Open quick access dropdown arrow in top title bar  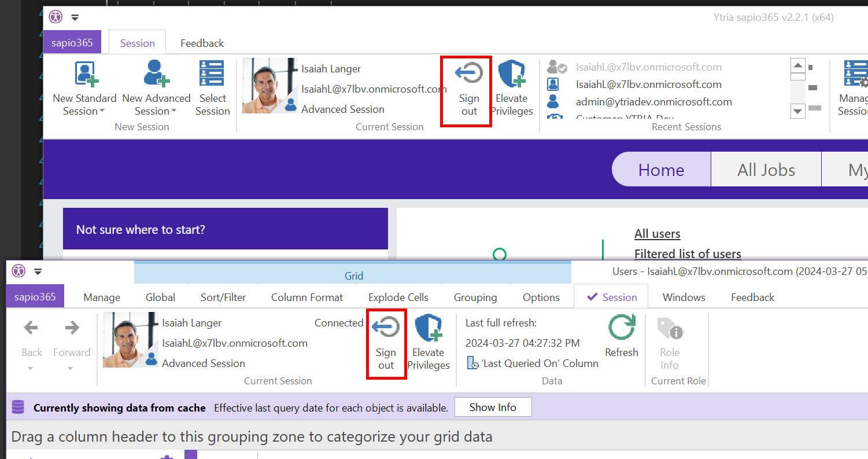pyautogui.click(x=75, y=17)
